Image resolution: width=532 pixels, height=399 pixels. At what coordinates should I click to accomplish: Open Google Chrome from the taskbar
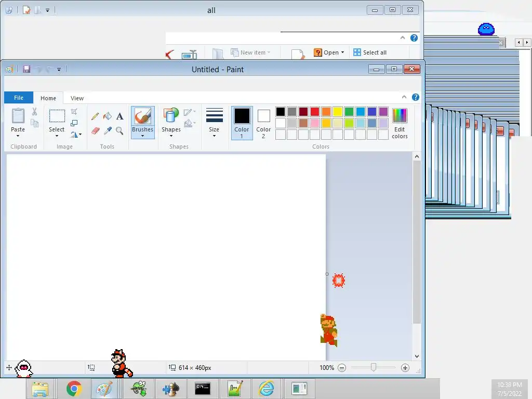click(x=74, y=389)
